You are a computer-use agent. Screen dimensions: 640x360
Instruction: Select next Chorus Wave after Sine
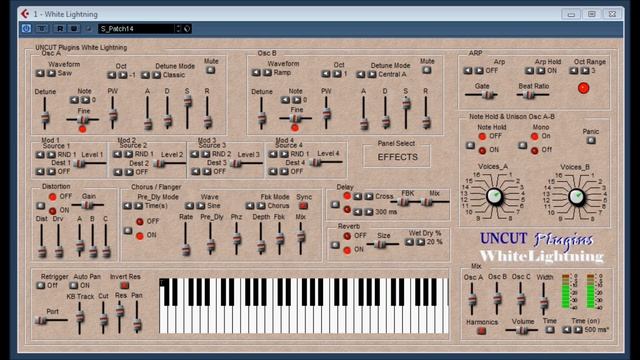[x=201, y=206]
